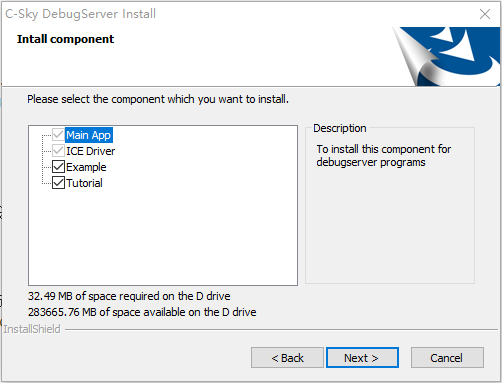Continue with the Next button
Viewport: 502px width, 383px height.
pyautogui.click(x=362, y=358)
